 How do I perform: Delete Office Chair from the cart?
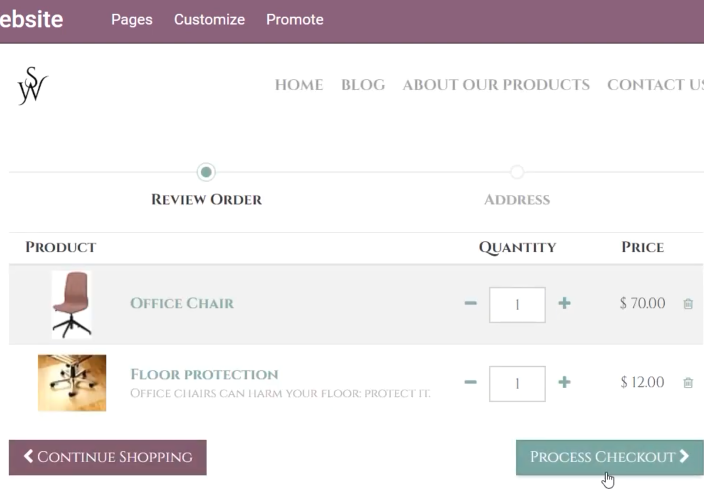(688, 304)
